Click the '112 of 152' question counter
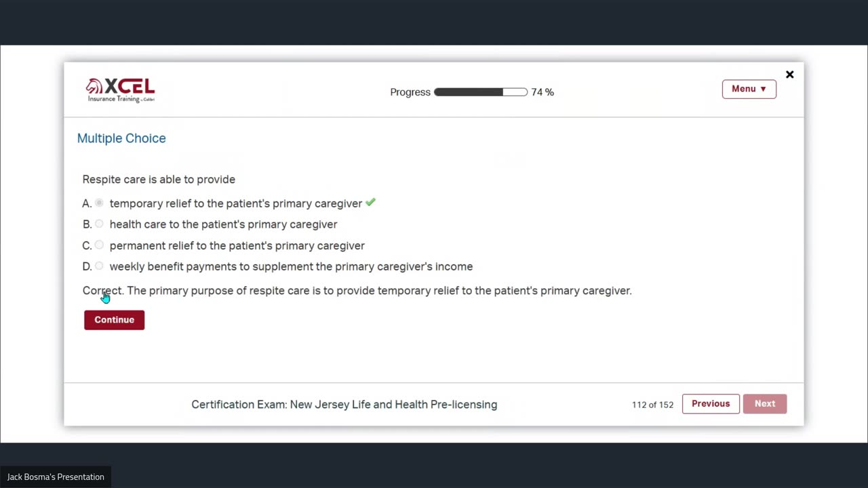The height and width of the screenshot is (488, 868). tap(652, 405)
